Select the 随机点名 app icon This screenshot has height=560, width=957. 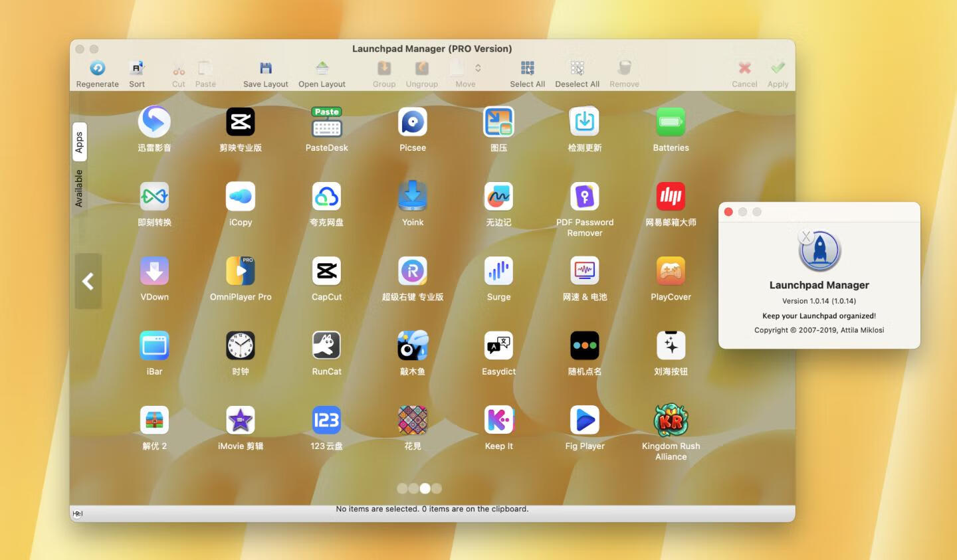[585, 345]
